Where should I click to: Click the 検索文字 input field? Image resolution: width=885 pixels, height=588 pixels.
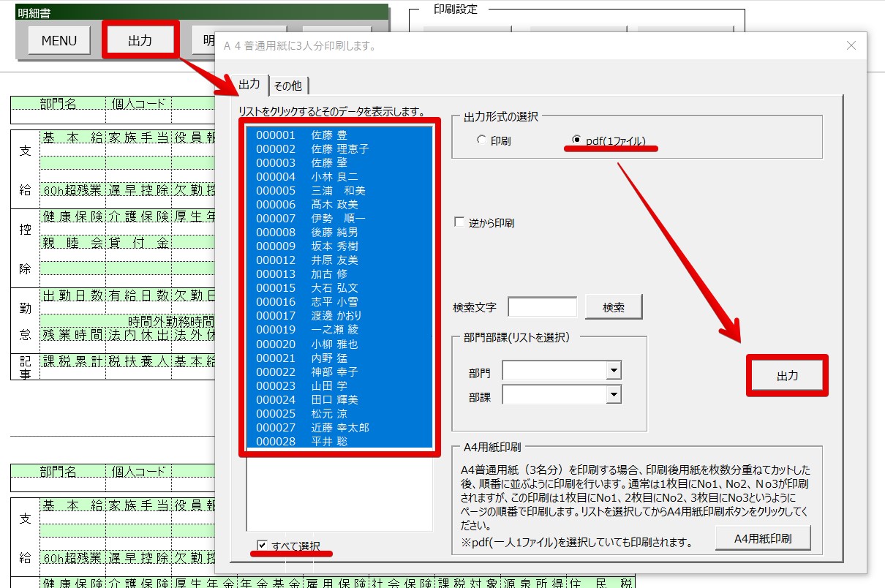pyautogui.click(x=542, y=307)
